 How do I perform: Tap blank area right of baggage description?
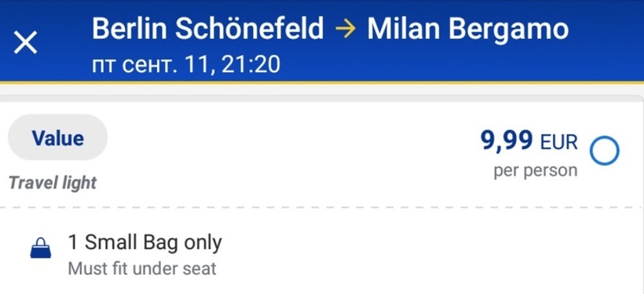pyautogui.click(x=431, y=253)
